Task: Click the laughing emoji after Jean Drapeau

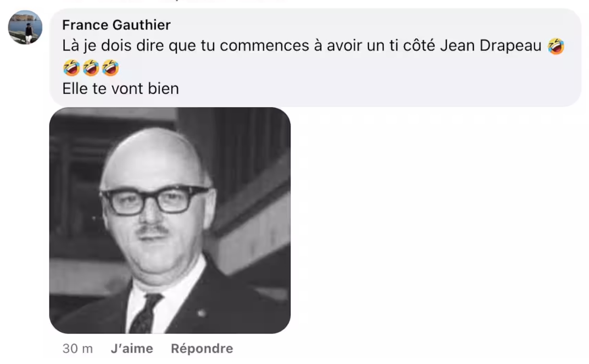Action: (556, 46)
